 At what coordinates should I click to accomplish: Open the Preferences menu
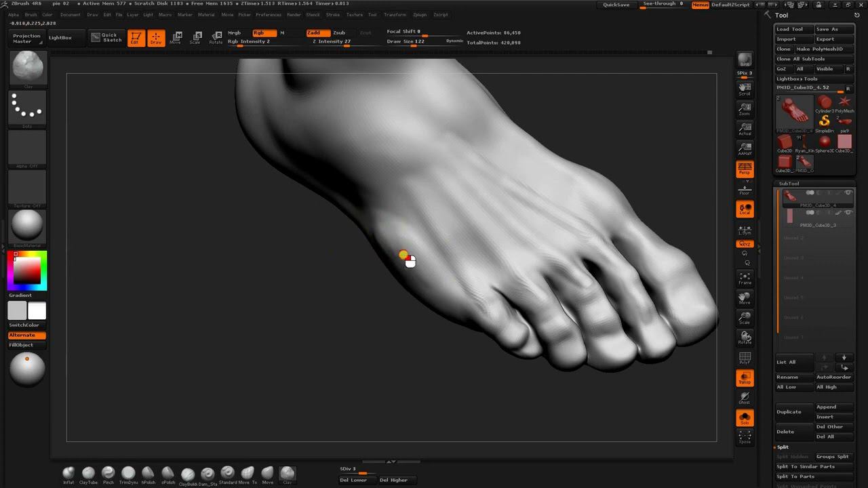click(x=268, y=14)
